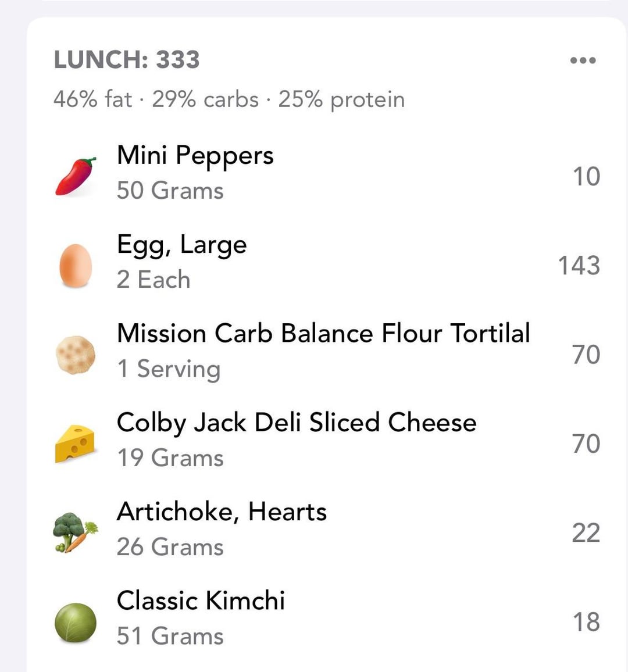Open the Mini Peppers entry

point(195,156)
